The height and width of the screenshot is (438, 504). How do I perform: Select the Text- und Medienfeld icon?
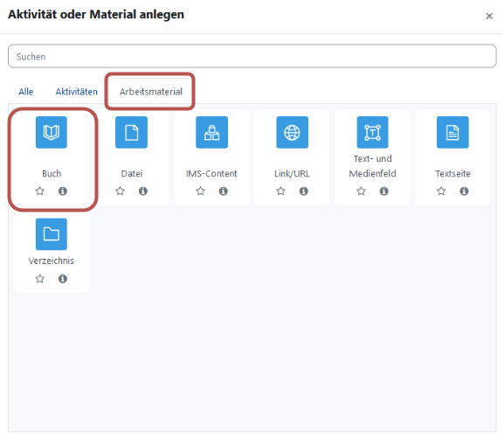click(x=372, y=132)
